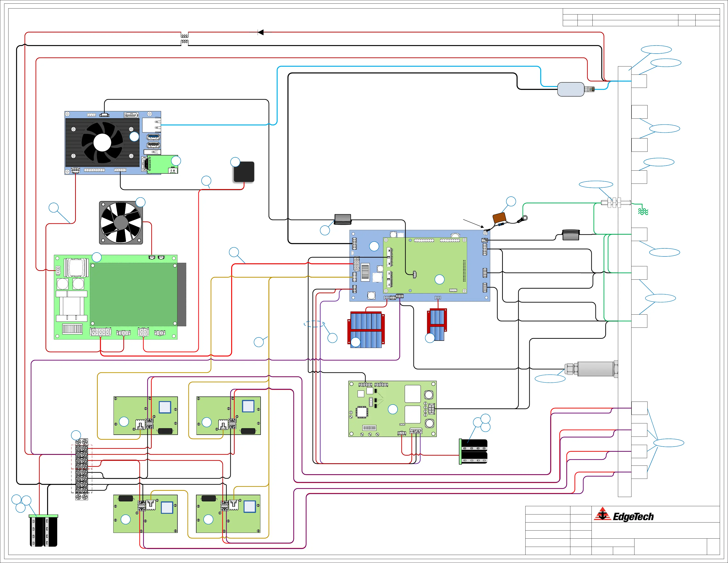Viewport: 728px width, 563px height.
Task: Select the lower-left small green amplifier board
Action: click(x=145, y=514)
